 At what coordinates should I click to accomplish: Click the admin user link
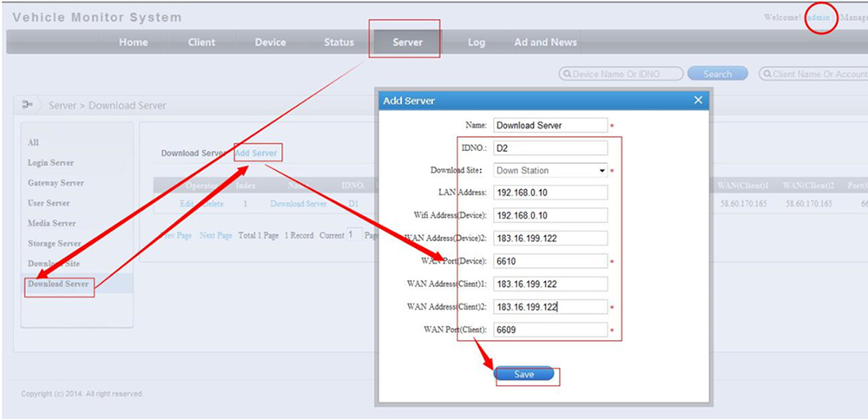point(819,17)
